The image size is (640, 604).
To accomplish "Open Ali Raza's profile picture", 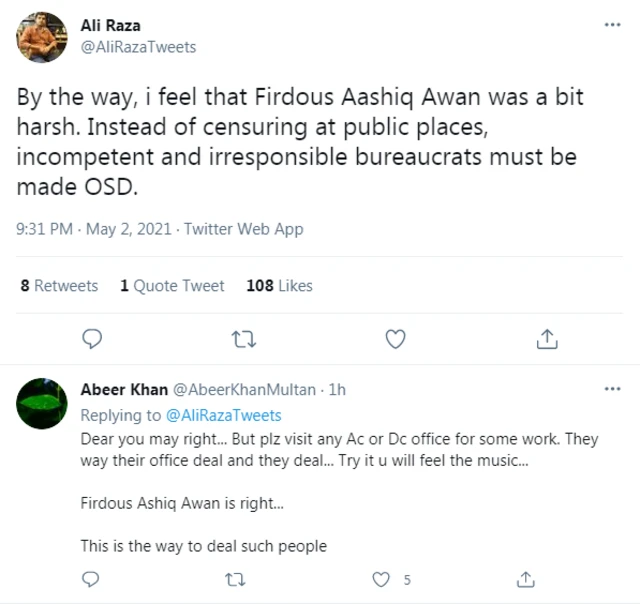I will point(42,36).
